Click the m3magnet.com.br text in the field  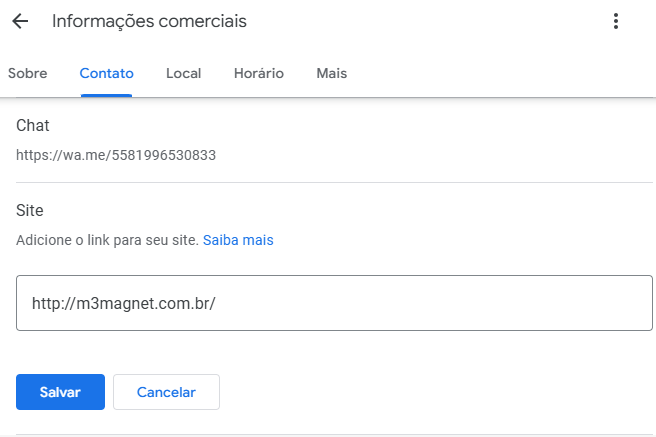tap(124, 303)
